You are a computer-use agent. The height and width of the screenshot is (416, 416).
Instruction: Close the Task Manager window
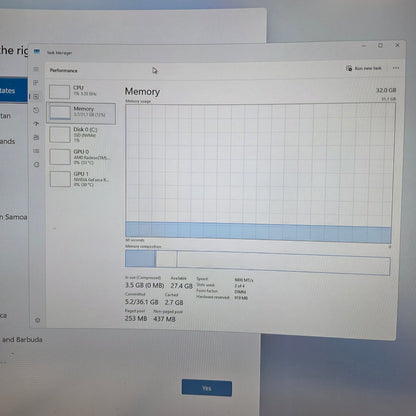pos(397,45)
